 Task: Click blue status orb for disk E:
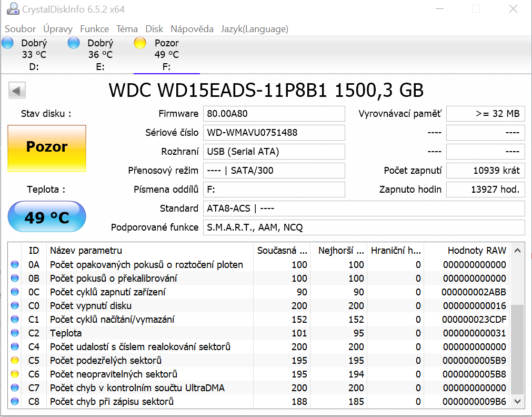(74, 43)
